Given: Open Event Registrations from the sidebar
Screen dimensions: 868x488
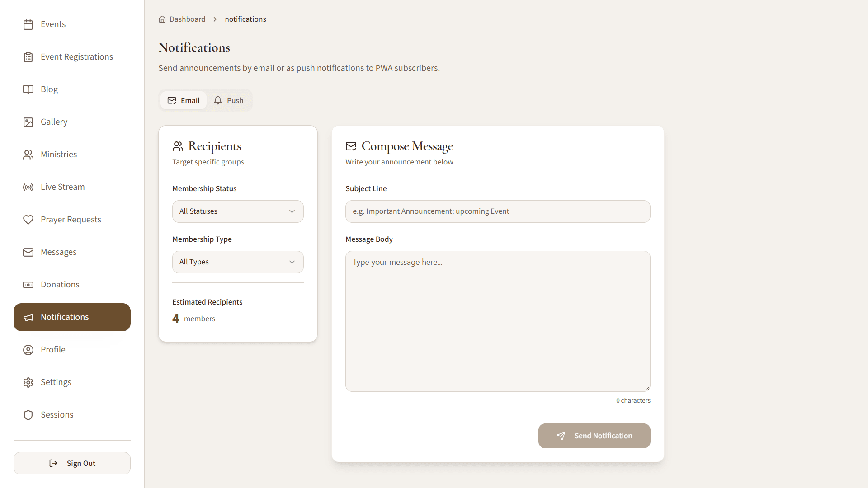Looking at the screenshot, I should pos(72,57).
